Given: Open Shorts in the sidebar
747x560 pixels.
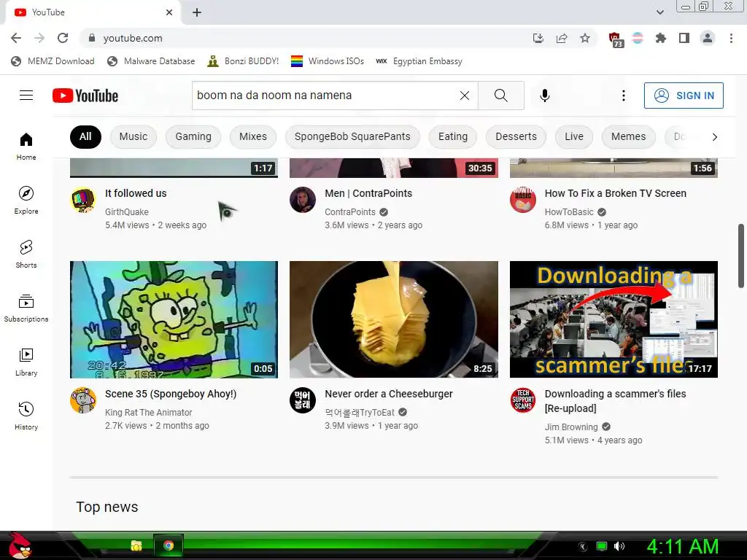Looking at the screenshot, I should [x=26, y=254].
